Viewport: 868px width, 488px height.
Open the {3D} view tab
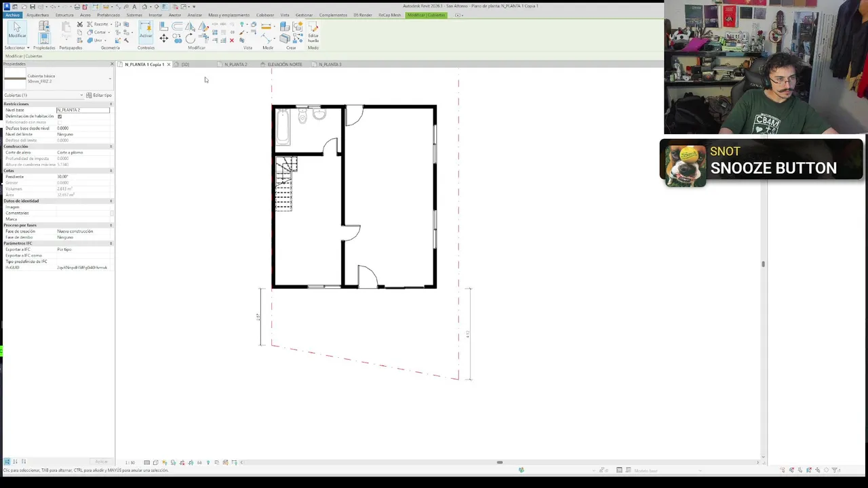coord(184,64)
